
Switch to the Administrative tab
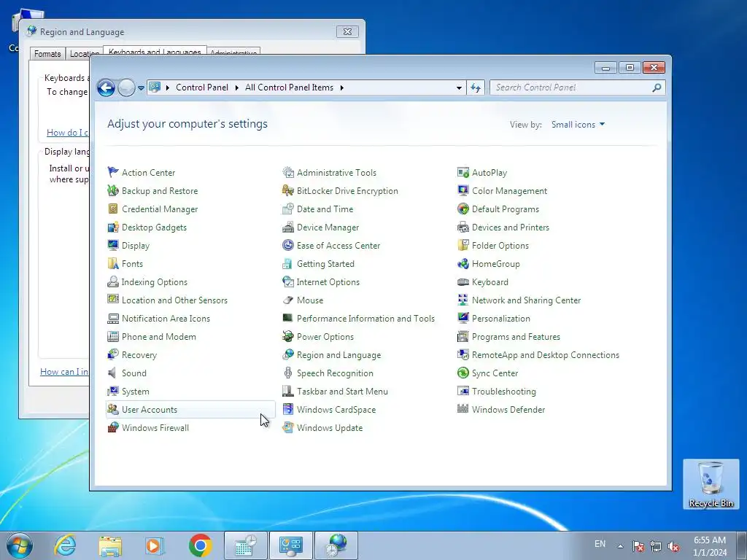tap(233, 52)
